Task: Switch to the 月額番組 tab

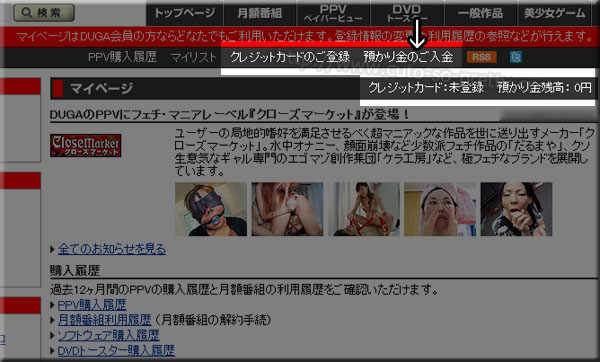Action: coord(259,13)
